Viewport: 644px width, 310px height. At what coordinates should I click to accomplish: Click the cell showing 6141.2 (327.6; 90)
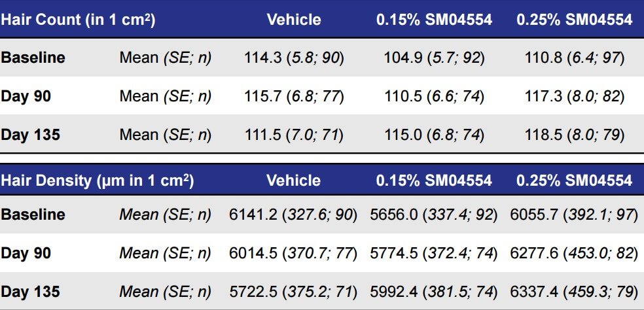[294, 215]
